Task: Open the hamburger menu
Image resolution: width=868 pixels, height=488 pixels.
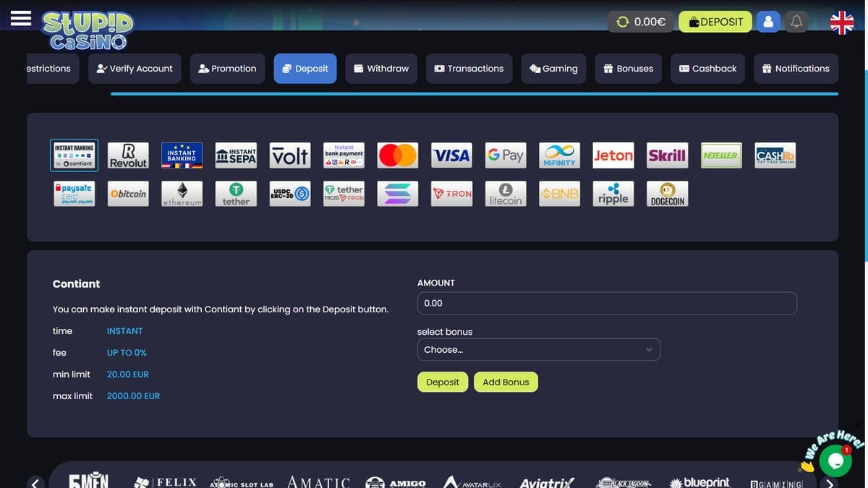Action: pos(20,18)
